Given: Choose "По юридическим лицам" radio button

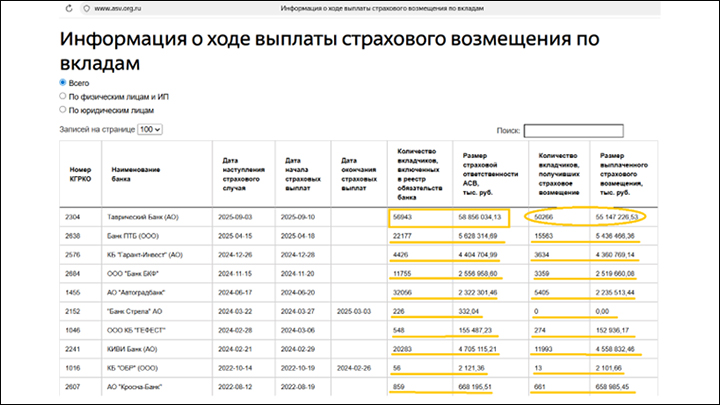Looking at the screenshot, I should point(63,110).
